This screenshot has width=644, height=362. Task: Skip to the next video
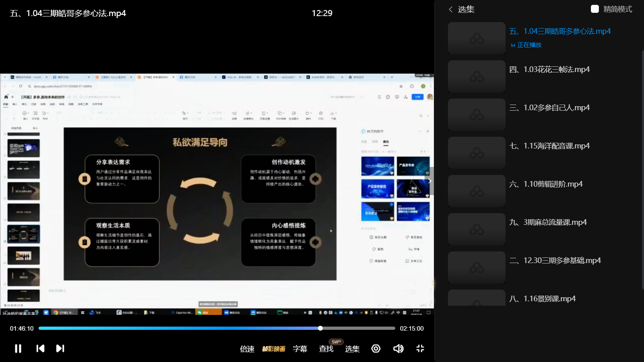[x=60, y=348]
